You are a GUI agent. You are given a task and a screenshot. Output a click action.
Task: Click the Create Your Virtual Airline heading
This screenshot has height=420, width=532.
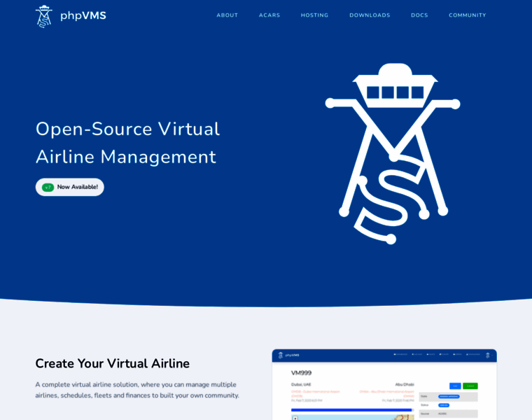point(112,363)
